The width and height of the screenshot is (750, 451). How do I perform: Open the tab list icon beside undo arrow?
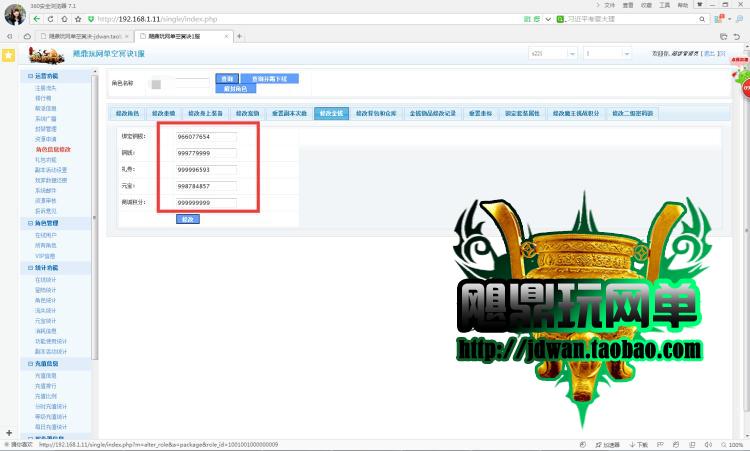coord(724,36)
